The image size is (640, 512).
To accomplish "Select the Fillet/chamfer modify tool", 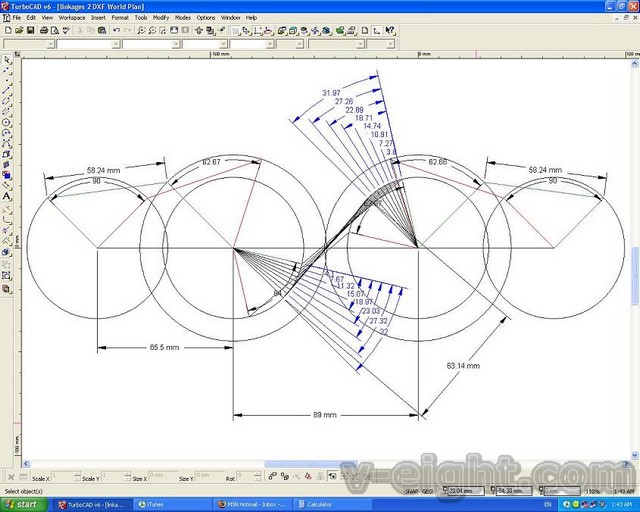I will point(6,220).
